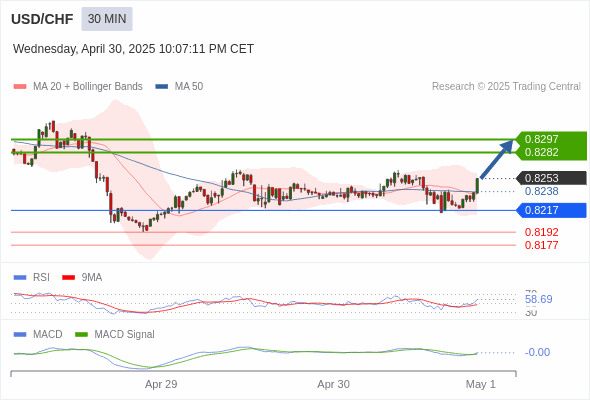Click the black 0.8253 current price tag
Screen dimensions: 590x400
pos(551,178)
